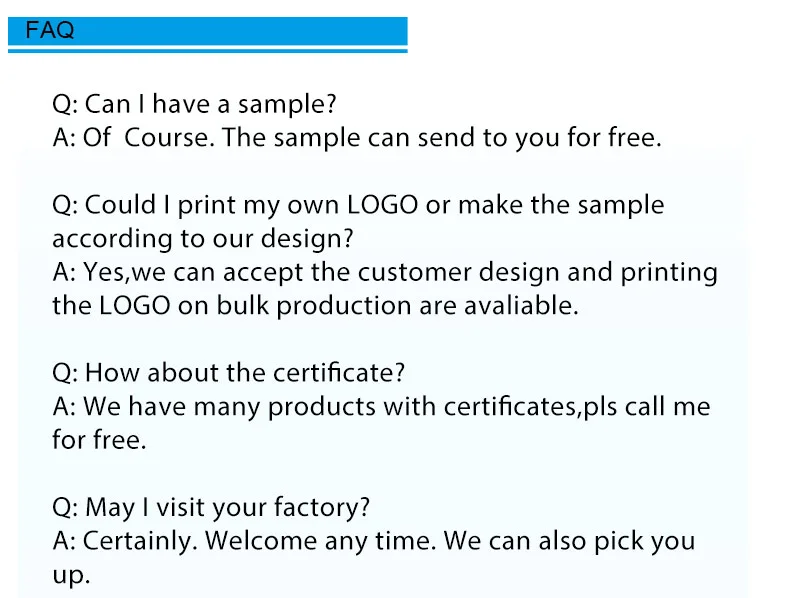This screenshot has height=598, width=798.
Task: Click the question 'May I visit your factory?'
Action: 211,507
